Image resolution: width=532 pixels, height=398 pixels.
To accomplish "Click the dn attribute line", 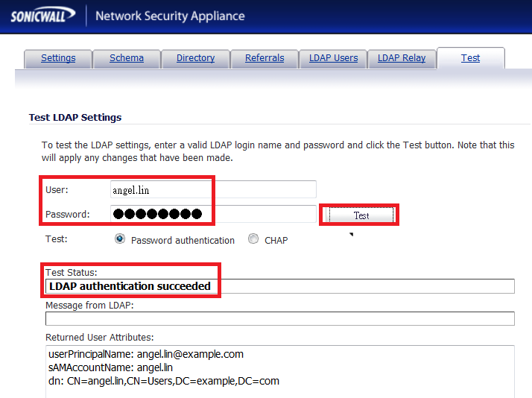I will point(163,381).
